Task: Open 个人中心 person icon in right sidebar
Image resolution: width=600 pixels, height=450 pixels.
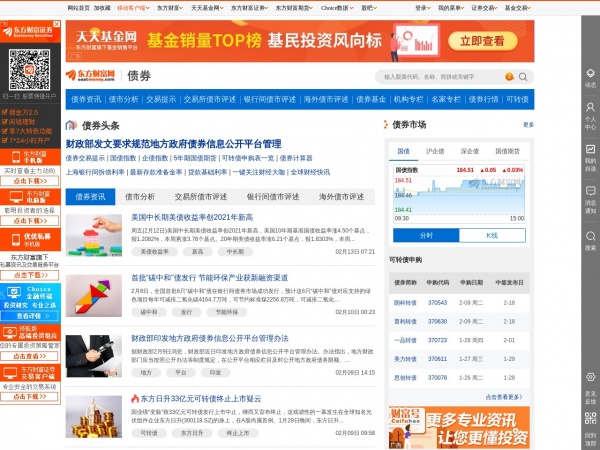Action: coord(590,107)
